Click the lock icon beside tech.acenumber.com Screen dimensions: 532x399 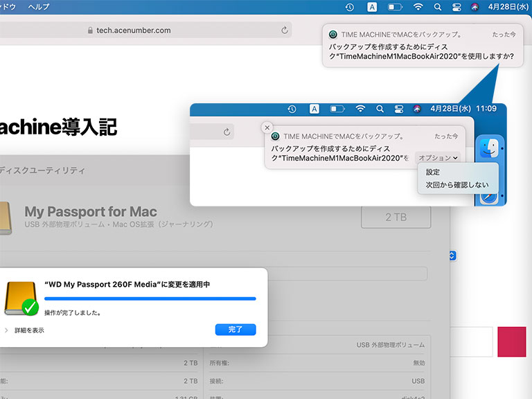[x=90, y=30]
